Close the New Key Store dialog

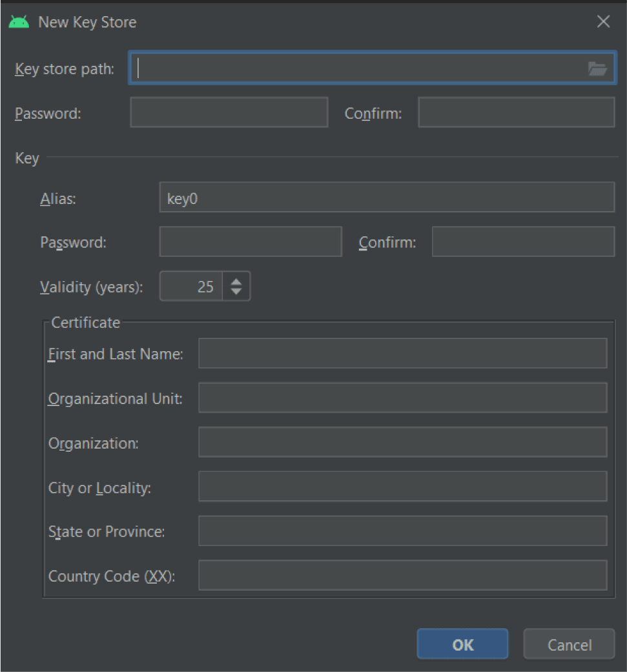603,22
